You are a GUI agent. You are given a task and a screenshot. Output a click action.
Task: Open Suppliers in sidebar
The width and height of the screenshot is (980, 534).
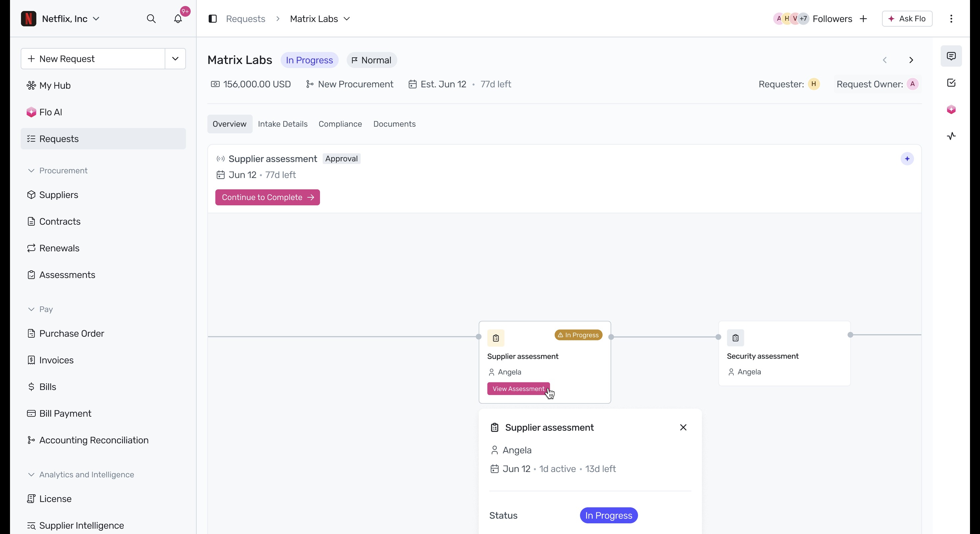tap(103, 195)
